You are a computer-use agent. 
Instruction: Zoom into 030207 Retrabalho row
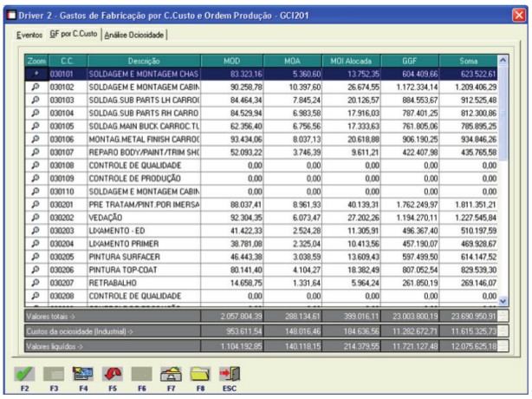pos(36,283)
